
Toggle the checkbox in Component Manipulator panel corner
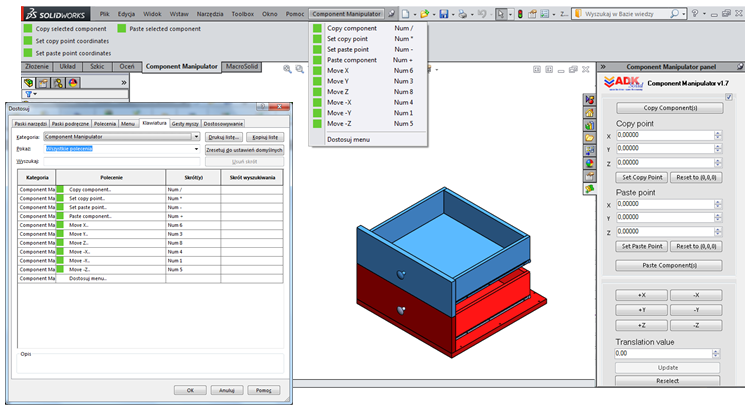(x=729, y=97)
